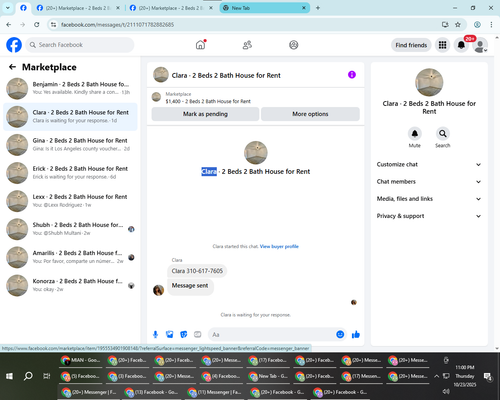Show hidden system tray icons chevron
The height and width of the screenshot is (400, 500).
click(436, 376)
